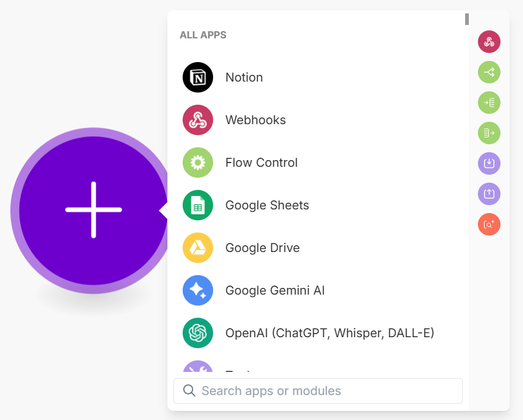Choose the Google Sheets text label
The height and width of the screenshot is (420, 523).
(x=267, y=205)
